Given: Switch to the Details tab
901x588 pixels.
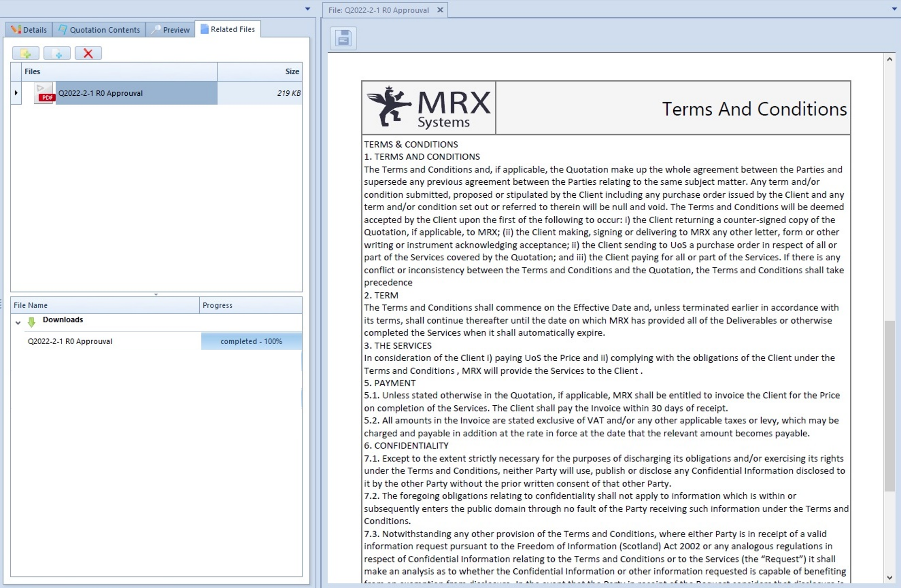Looking at the screenshot, I should [x=29, y=30].
